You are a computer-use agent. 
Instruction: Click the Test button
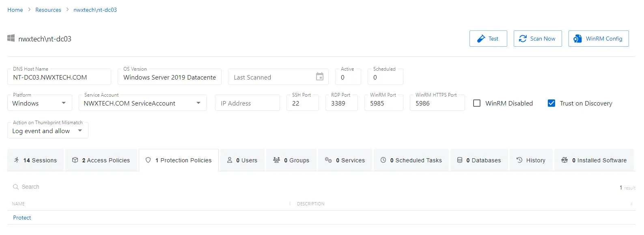[488, 39]
